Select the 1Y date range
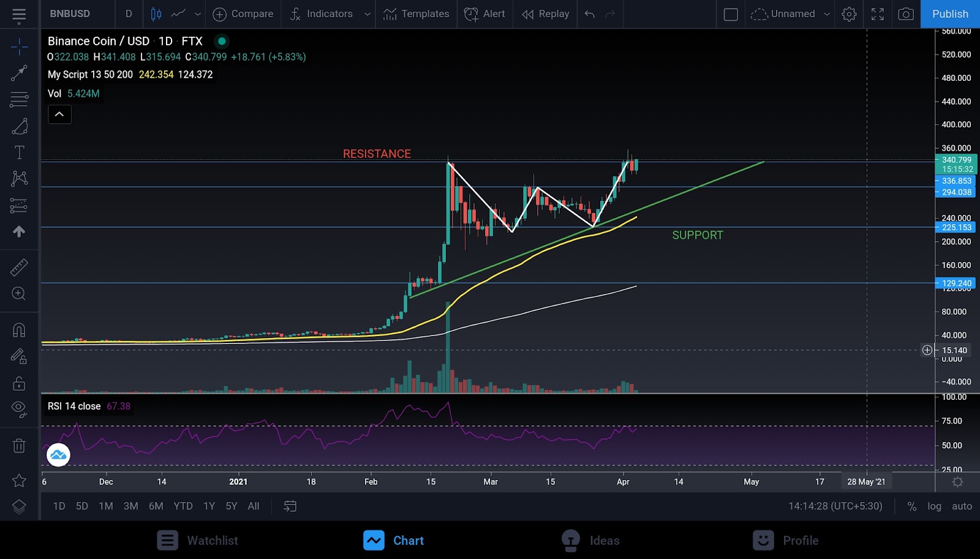 pyautogui.click(x=209, y=506)
